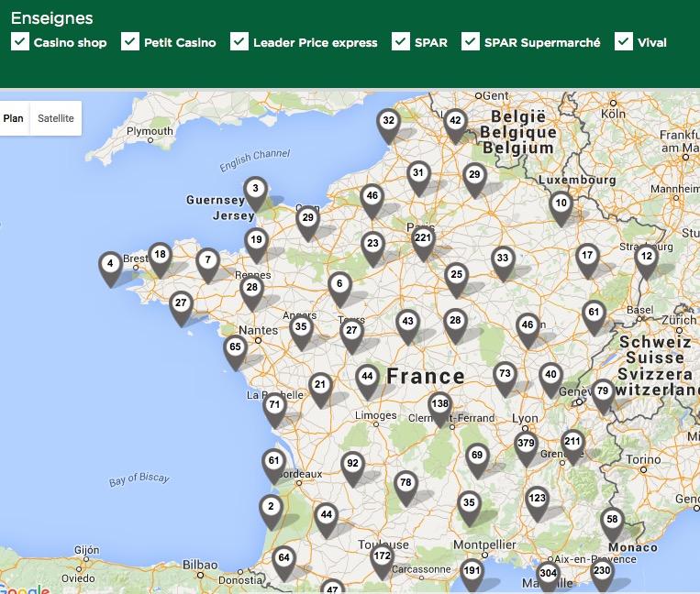Open the 78 cluster marker
Screen dimensions: 700x594
point(406,489)
